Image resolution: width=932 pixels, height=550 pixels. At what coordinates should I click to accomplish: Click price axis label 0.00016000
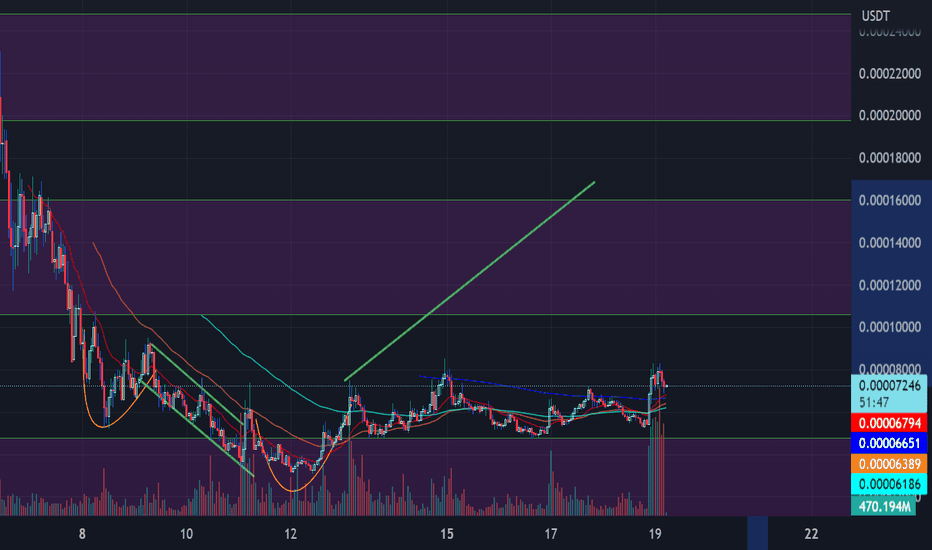coord(889,200)
